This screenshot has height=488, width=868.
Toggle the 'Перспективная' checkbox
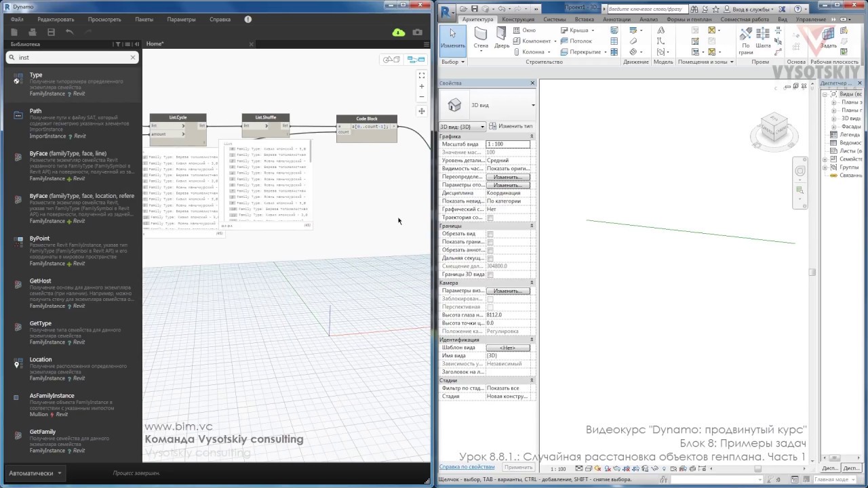pyautogui.click(x=490, y=307)
